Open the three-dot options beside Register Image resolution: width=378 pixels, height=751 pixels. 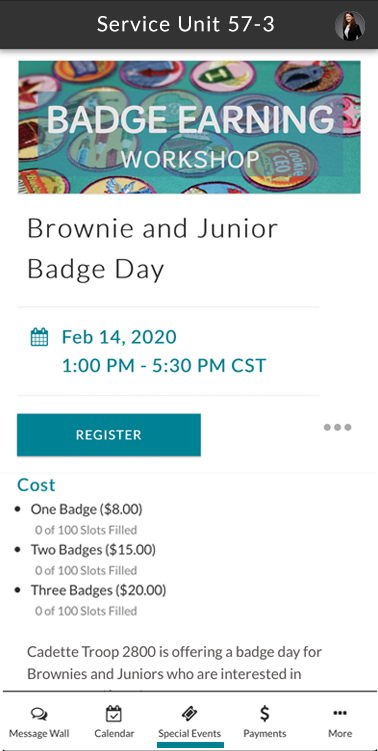(337, 427)
